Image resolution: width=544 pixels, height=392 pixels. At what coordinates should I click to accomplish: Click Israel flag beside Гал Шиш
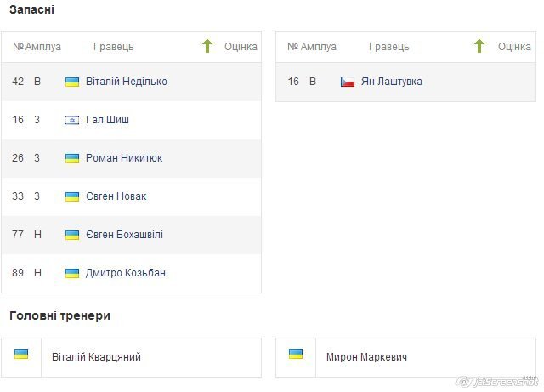tap(72, 121)
